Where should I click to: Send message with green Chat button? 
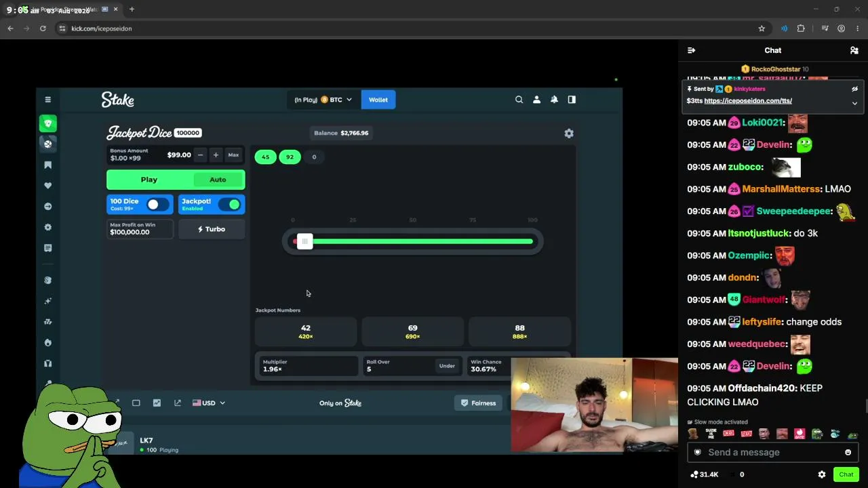click(846, 474)
